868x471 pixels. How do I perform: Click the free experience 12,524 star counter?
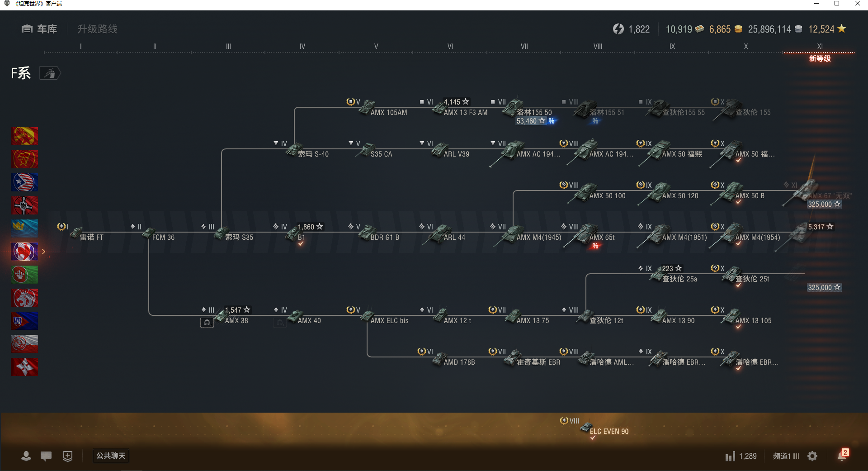[x=827, y=29]
